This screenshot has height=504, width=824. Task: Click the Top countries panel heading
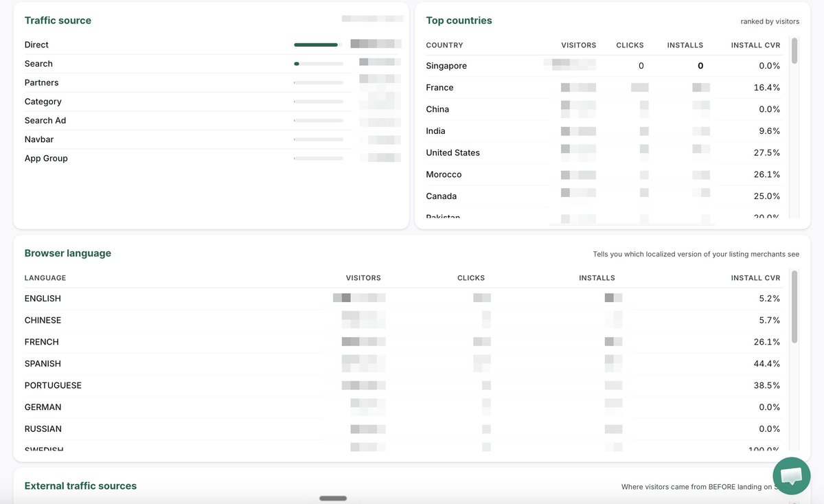coord(459,21)
